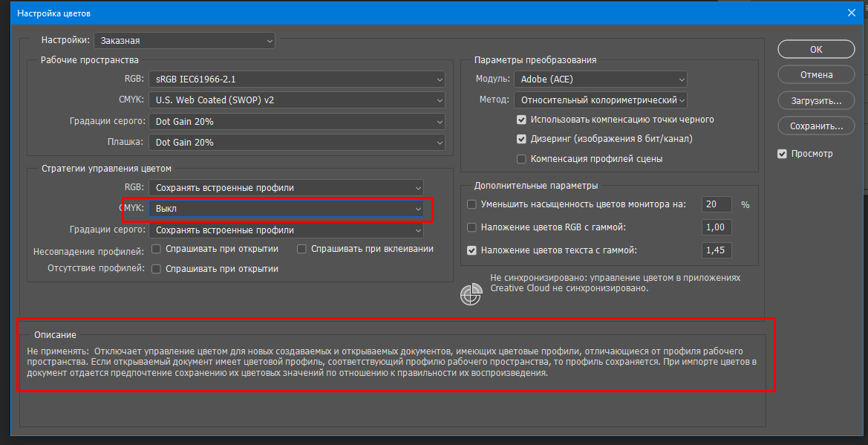The image size is (868, 445).
Task: Close the Настройка цветов dialog
Action: (852, 12)
